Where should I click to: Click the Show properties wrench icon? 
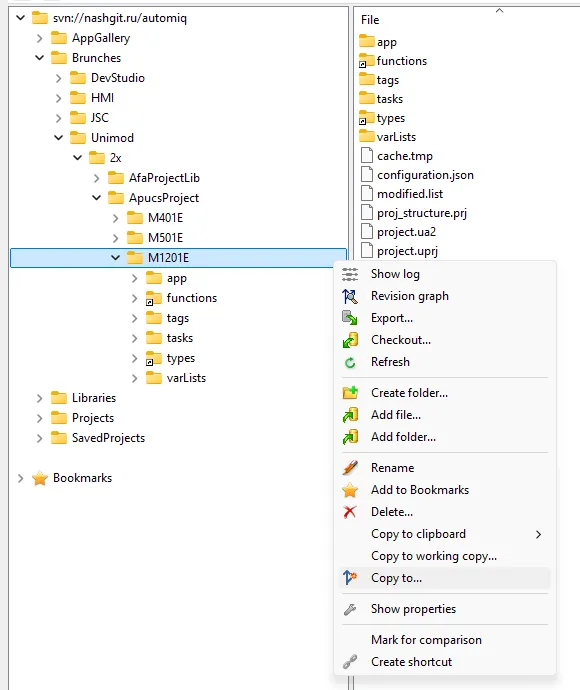point(350,609)
